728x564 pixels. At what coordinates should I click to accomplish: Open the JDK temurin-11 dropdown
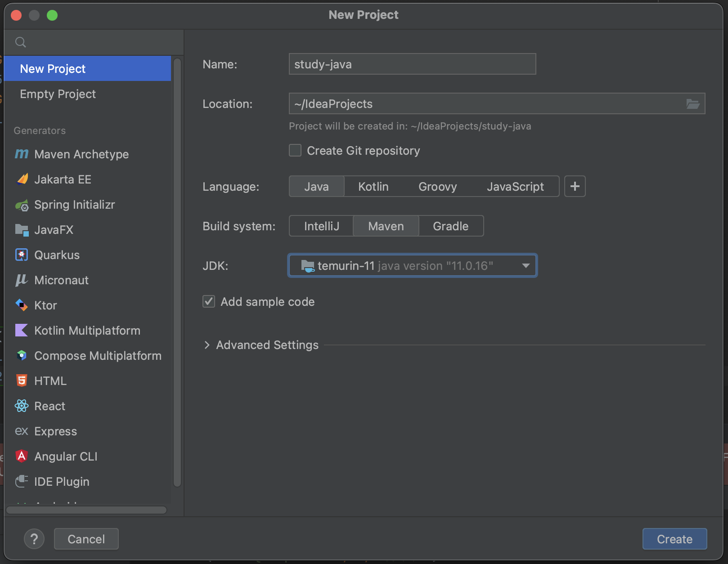click(413, 265)
